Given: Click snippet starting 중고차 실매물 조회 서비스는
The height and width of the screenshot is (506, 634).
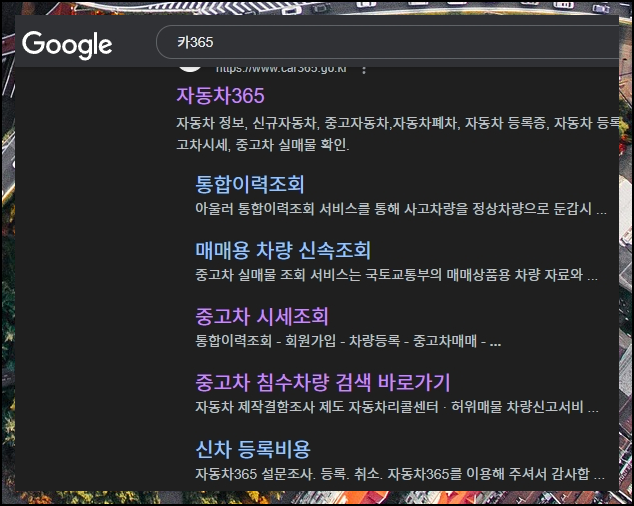Looking at the screenshot, I should point(396,275).
